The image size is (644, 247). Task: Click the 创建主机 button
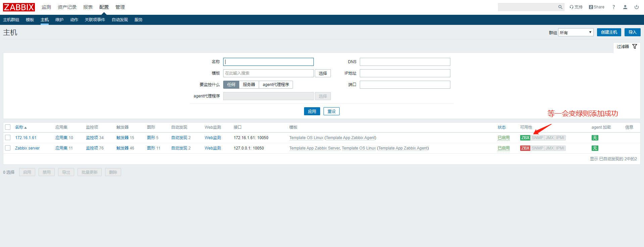(609, 32)
